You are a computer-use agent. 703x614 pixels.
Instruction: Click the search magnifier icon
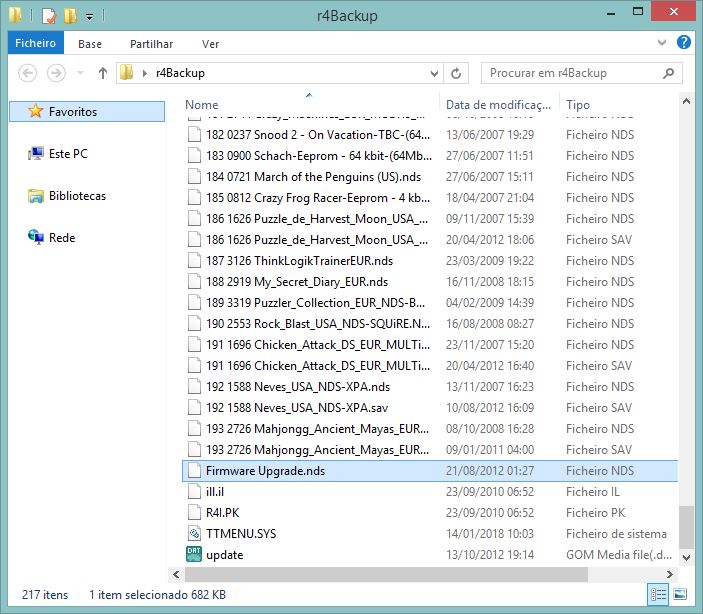tap(668, 73)
